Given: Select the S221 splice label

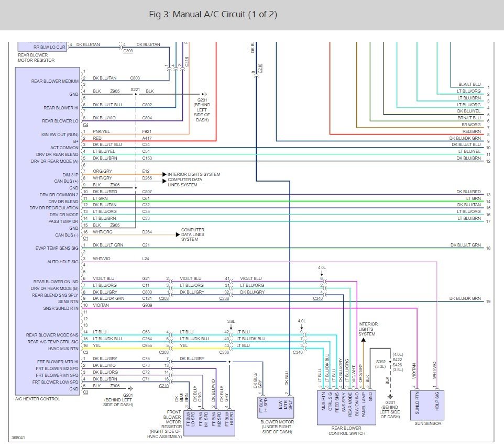Looking at the screenshot, I should pos(135,89).
